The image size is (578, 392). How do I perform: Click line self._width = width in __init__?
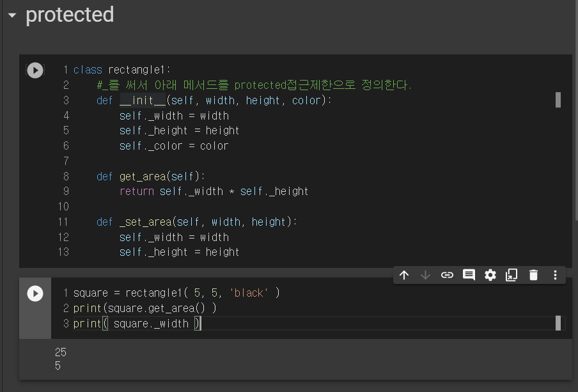tap(174, 116)
